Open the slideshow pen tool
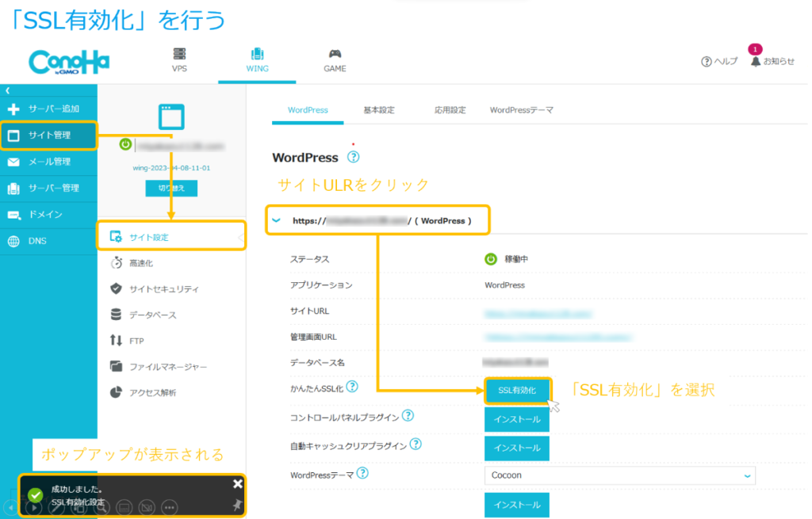The image size is (812, 519). coord(56,508)
